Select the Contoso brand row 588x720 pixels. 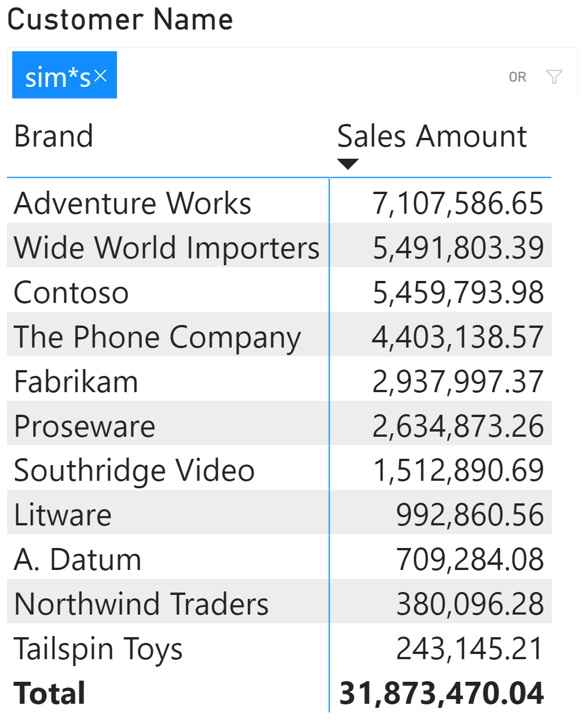point(279,293)
